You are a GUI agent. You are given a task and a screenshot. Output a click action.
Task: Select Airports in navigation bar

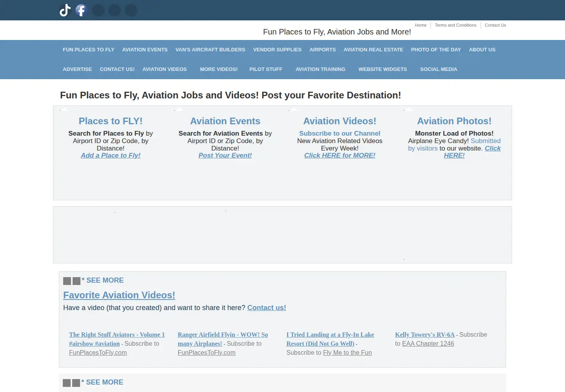[x=323, y=50]
